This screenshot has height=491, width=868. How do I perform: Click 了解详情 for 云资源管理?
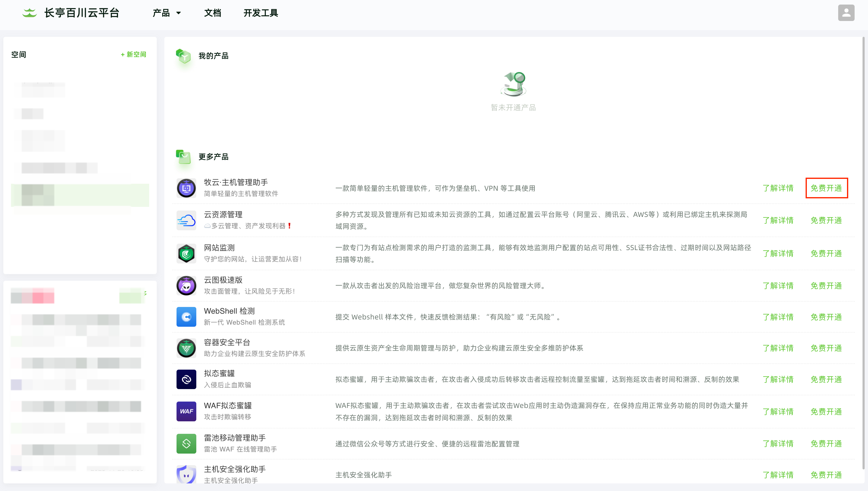[778, 221]
